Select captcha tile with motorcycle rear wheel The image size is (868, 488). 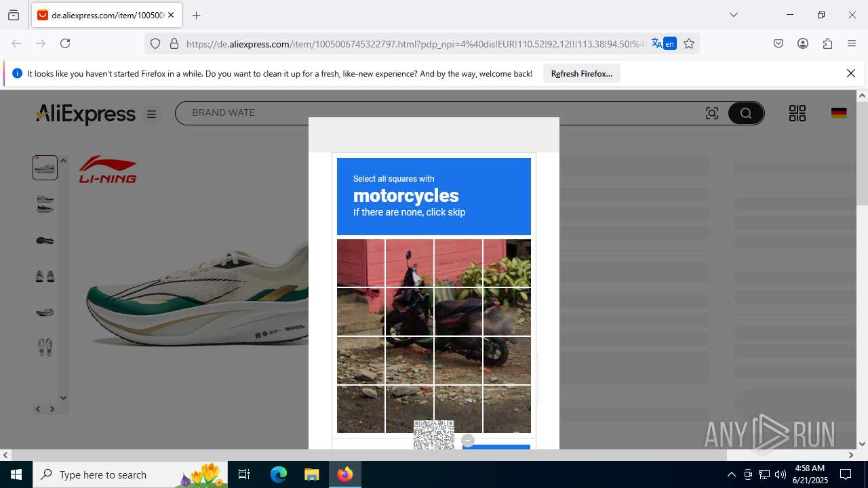pyautogui.click(x=507, y=361)
